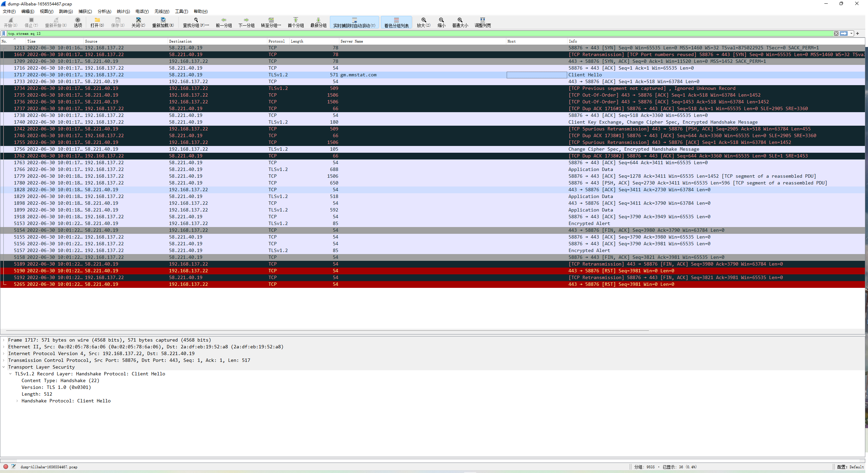The width and height of the screenshot is (868, 473).
Task: Clear the display filter with X button
Action: 836,33
